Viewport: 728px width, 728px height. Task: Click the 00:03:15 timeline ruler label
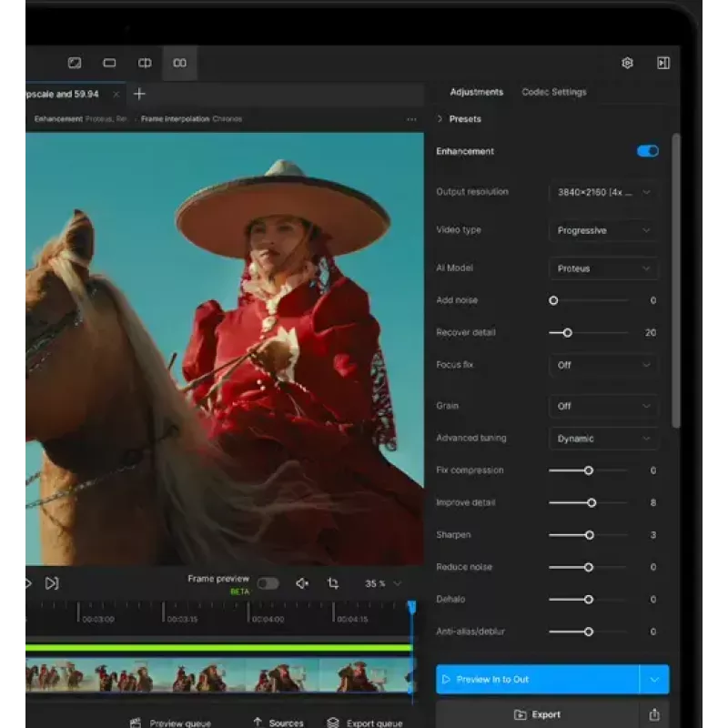click(182, 619)
